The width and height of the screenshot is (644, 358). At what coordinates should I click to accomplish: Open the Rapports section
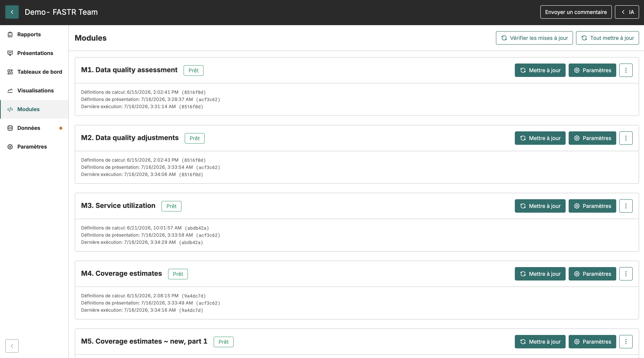click(x=34, y=35)
